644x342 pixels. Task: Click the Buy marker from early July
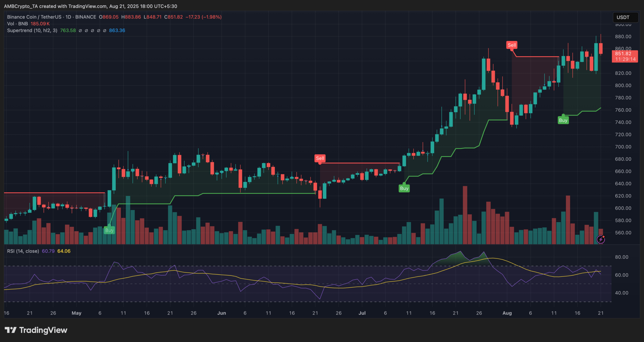(404, 189)
